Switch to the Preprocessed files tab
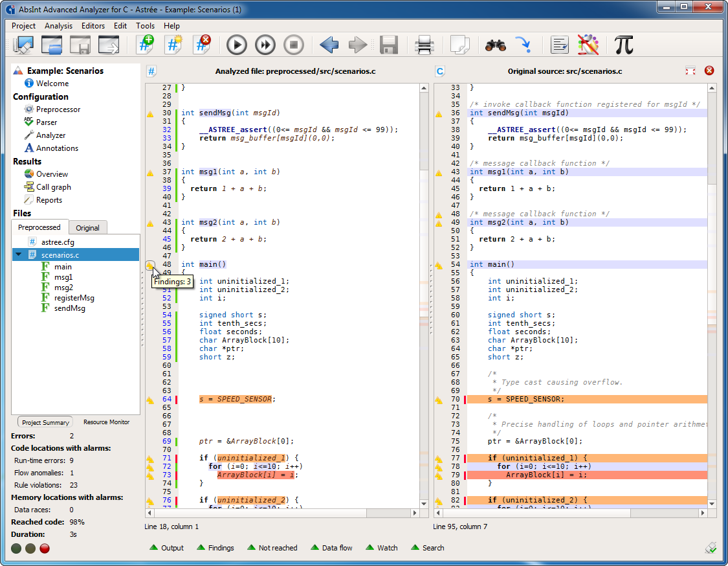The height and width of the screenshot is (566, 728). [x=39, y=227]
